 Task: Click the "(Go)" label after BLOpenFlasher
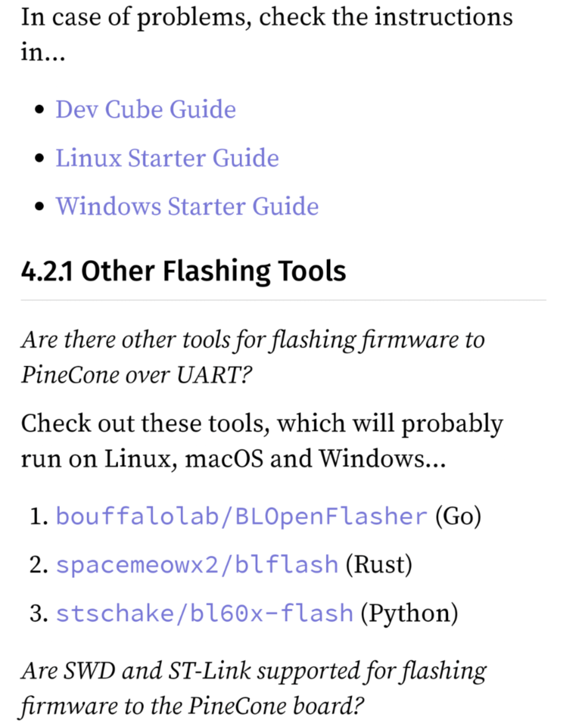point(458,516)
